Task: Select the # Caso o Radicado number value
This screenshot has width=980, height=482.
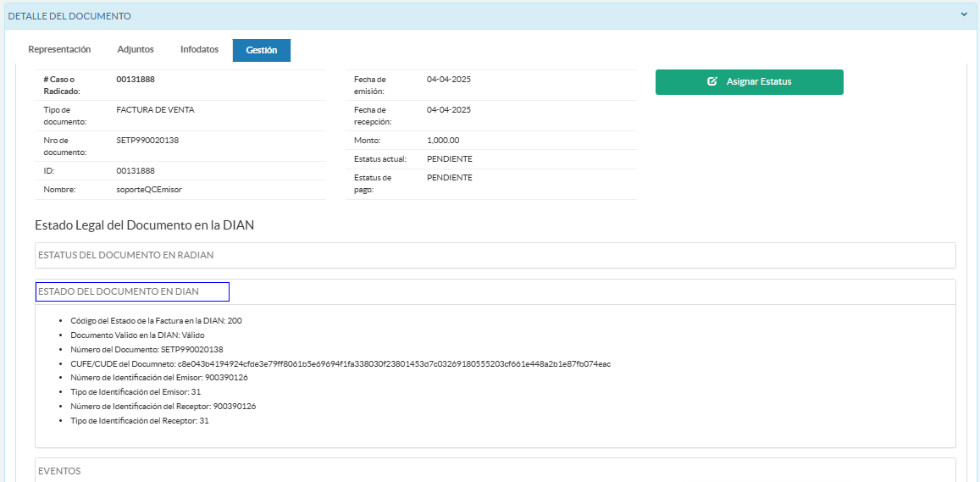Action: (x=136, y=80)
